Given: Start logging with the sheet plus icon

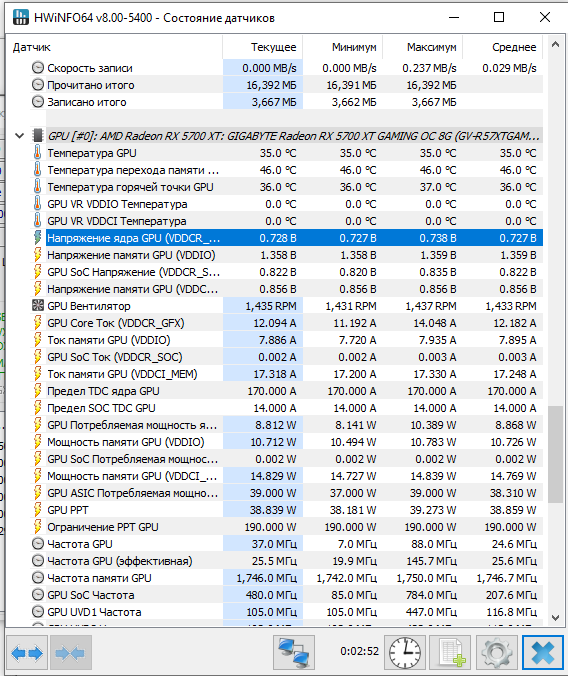Looking at the screenshot, I should (x=451, y=653).
